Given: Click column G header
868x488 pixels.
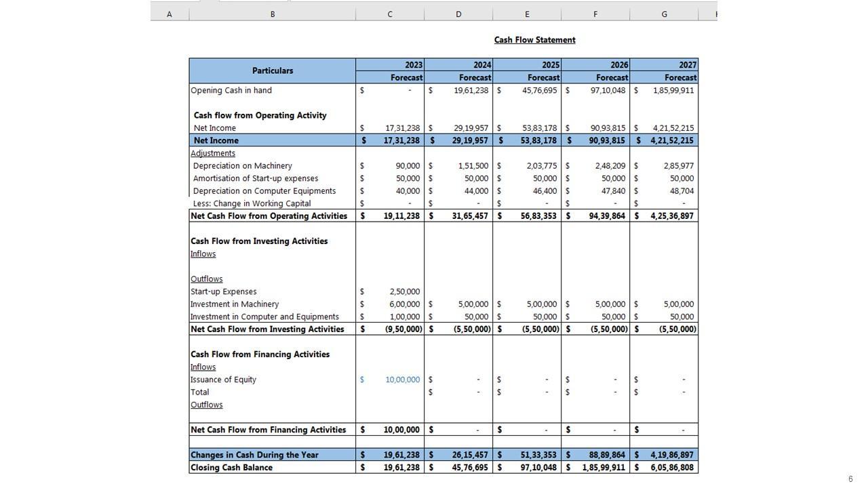Looking at the screenshot, I should click(663, 14).
